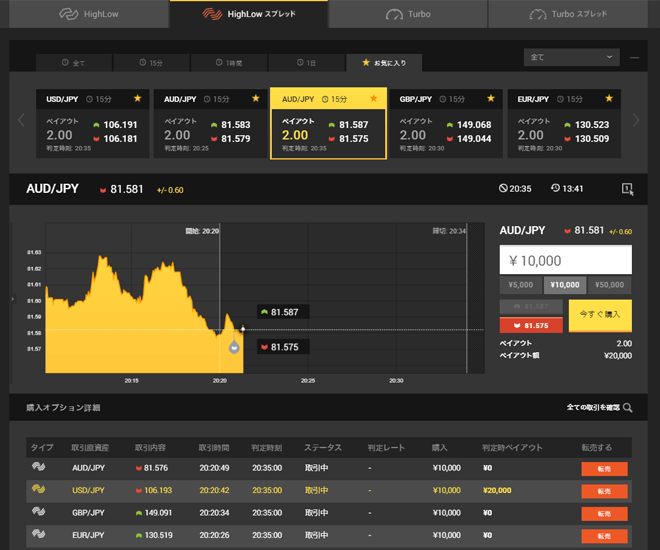Switch to the HighLow tab

point(89,14)
